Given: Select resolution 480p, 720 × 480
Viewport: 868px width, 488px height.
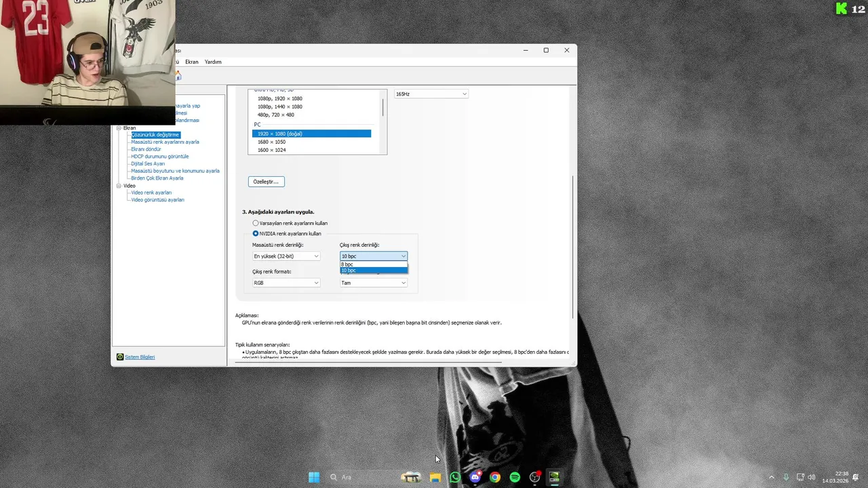Looking at the screenshot, I should 276,115.
